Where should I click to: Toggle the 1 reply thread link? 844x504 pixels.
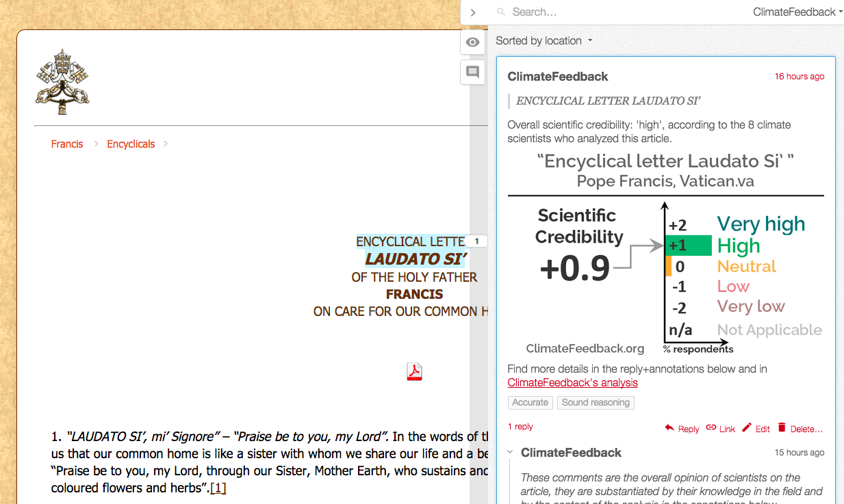click(x=520, y=427)
